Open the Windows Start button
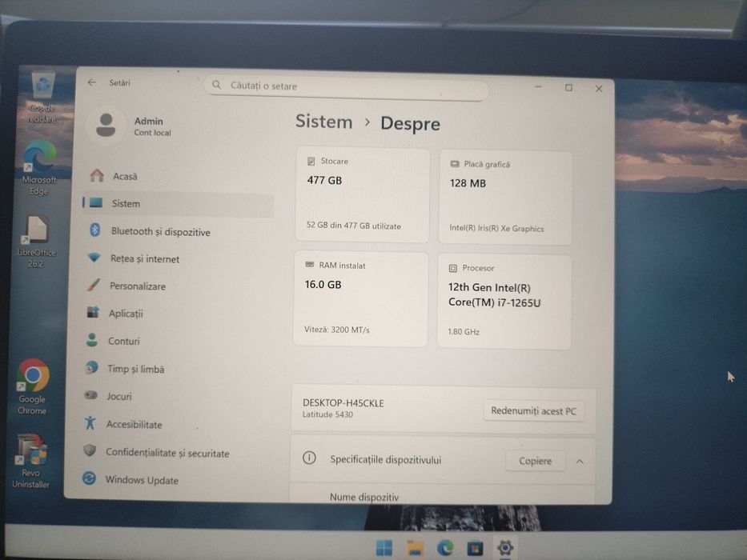The height and width of the screenshot is (560, 747). [x=384, y=548]
